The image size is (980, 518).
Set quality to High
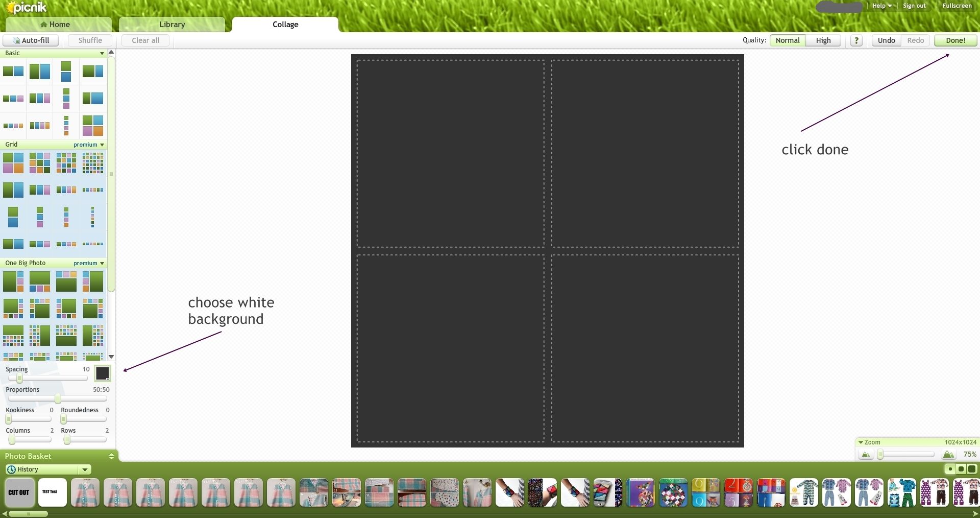823,40
